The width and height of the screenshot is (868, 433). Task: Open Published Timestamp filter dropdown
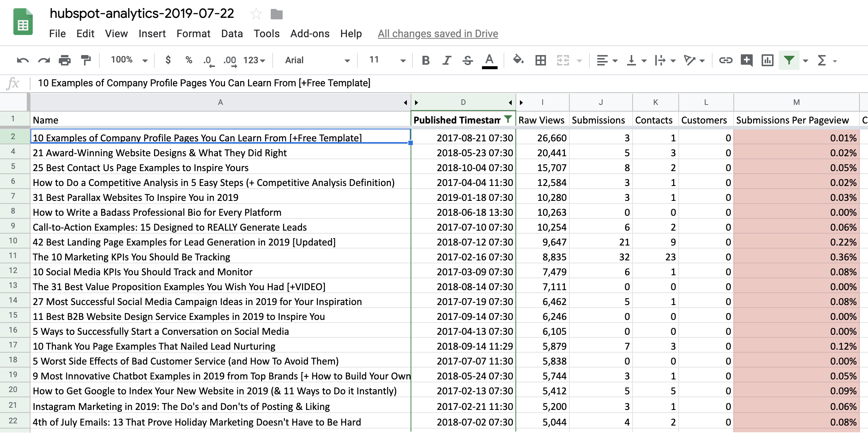(508, 119)
